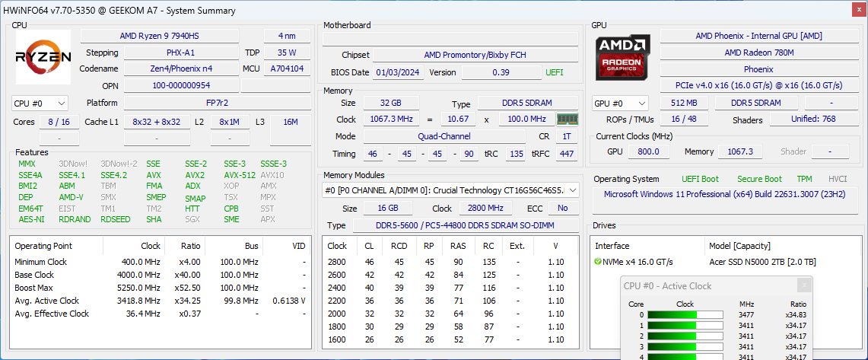Click the RDSEED feature label

(x=115, y=219)
